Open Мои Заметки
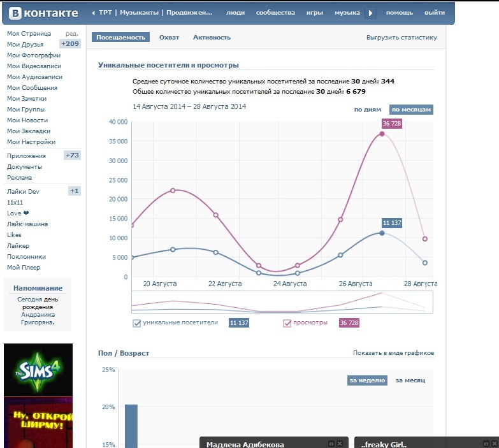 pos(27,98)
